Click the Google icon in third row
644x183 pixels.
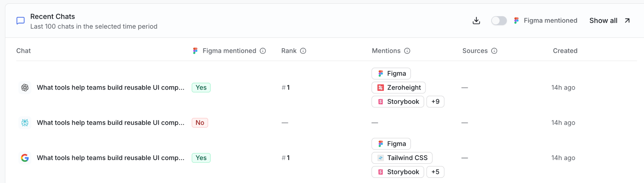click(25, 158)
